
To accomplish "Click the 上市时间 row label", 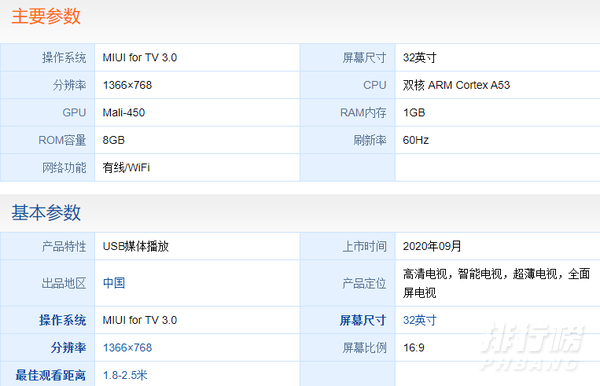I will pos(364,246).
